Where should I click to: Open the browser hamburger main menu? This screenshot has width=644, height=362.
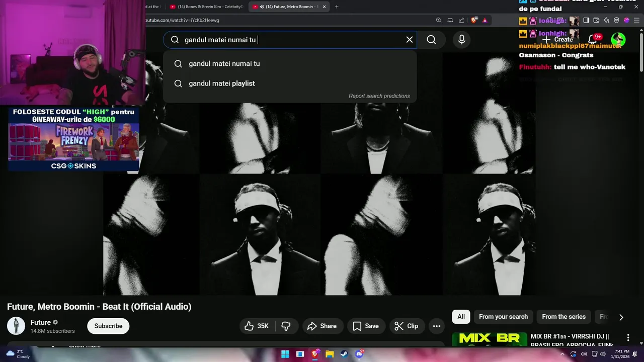[x=636, y=20]
